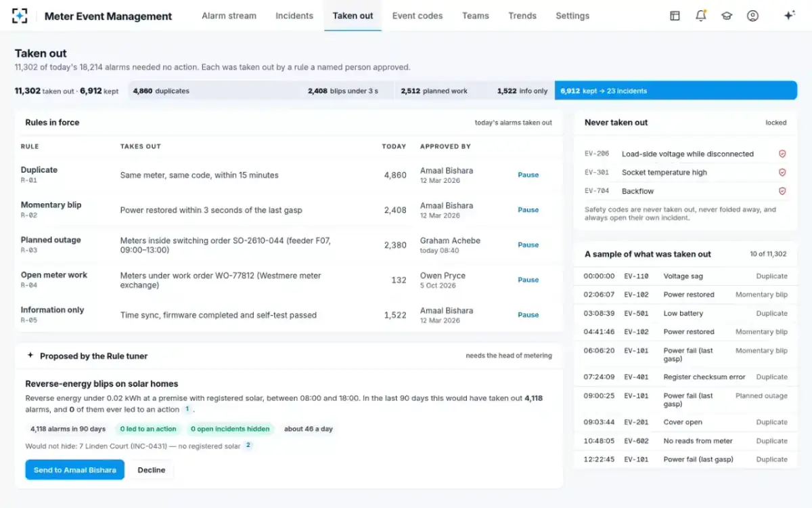Click the APPROVED BY column header
The height and width of the screenshot is (508, 812).
coord(445,146)
